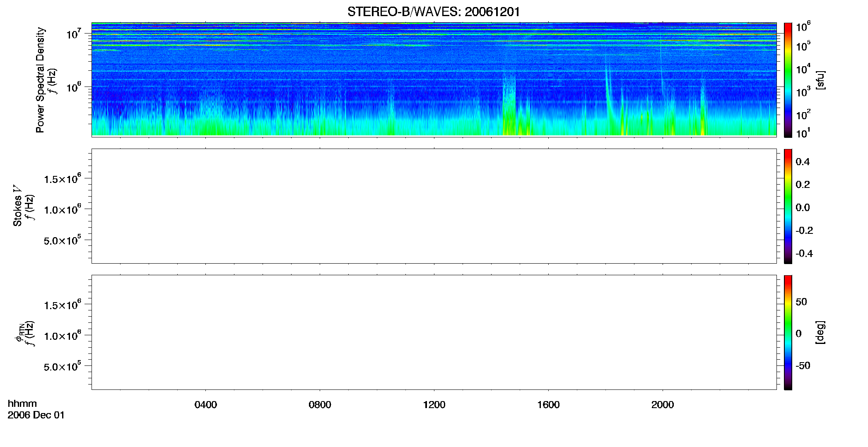The width and height of the screenshot is (868, 447).
Task: Select the 2000 time axis label
Action: point(663,405)
